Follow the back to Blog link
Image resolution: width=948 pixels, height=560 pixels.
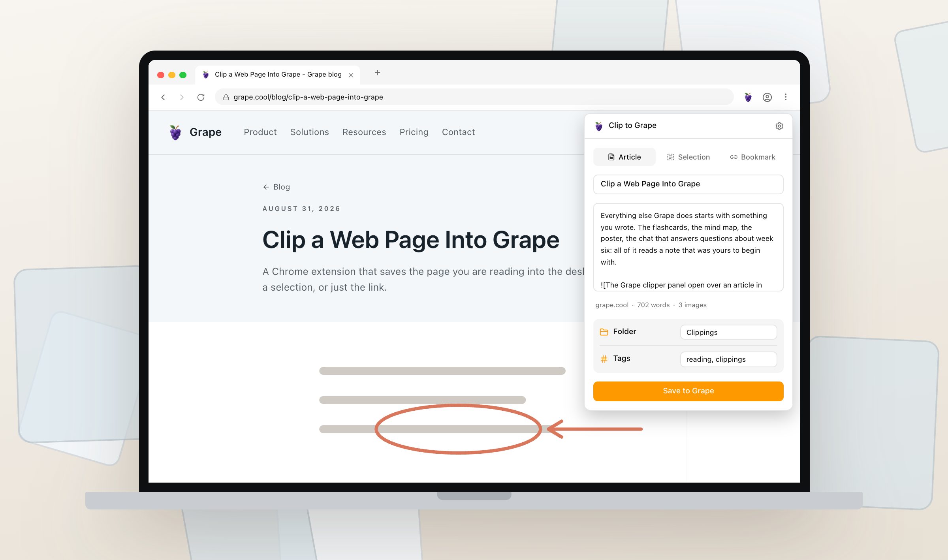click(276, 187)
